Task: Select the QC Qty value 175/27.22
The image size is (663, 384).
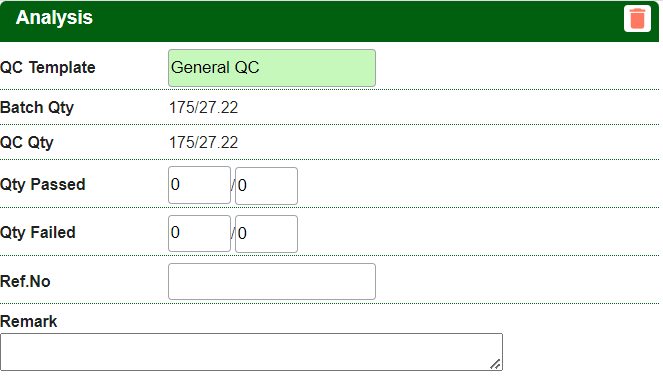Action: [203, 143]
